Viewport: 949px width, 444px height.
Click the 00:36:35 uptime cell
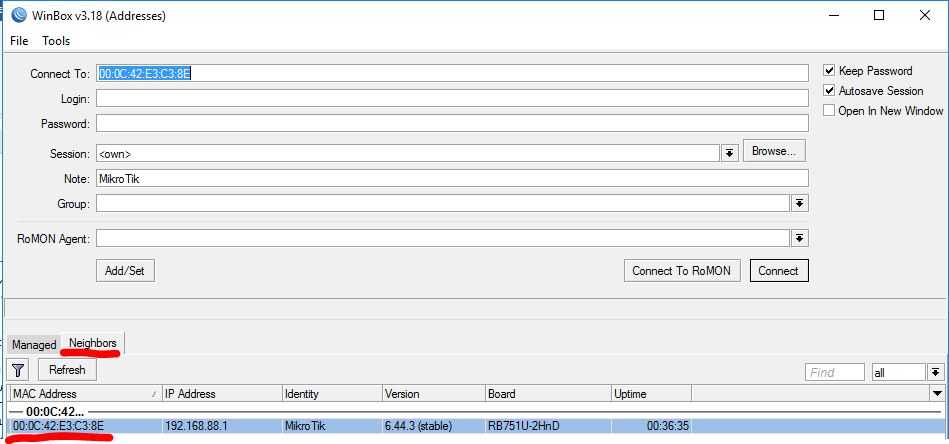[x=668, y=426]
